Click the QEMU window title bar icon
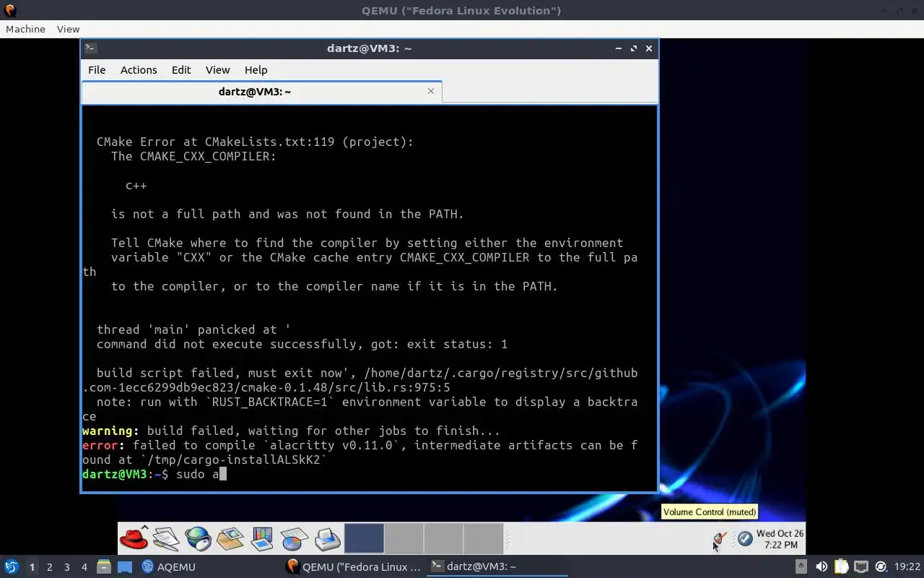 pos(9,10)
